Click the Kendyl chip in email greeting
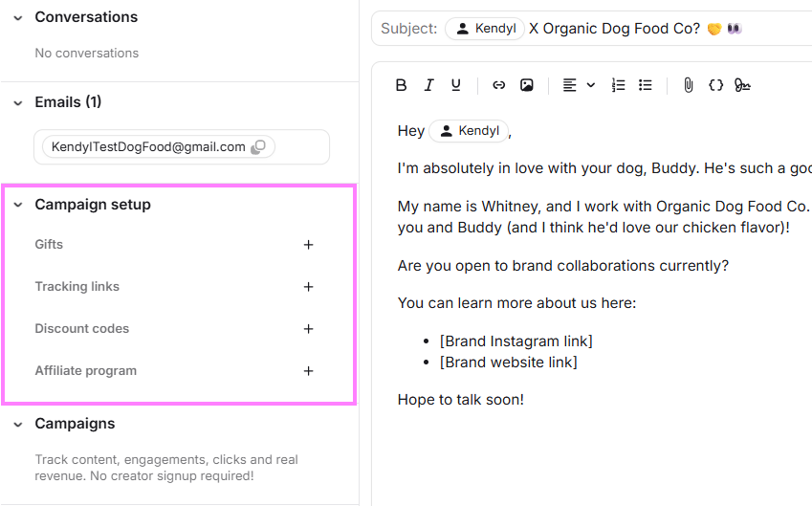 pos(470,131)
